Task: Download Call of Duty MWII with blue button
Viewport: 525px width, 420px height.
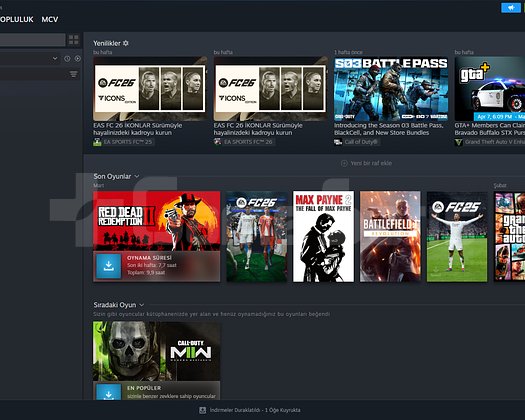Action: point(108,392)
